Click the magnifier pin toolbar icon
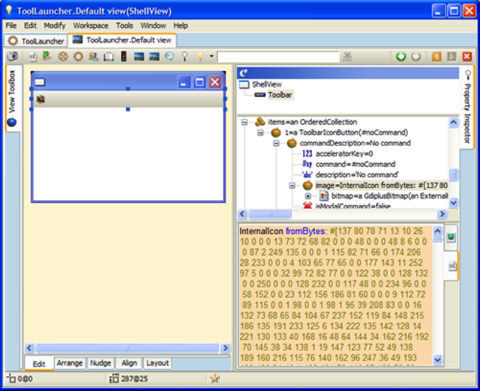480x391 pixels. [x=185, y=56]
